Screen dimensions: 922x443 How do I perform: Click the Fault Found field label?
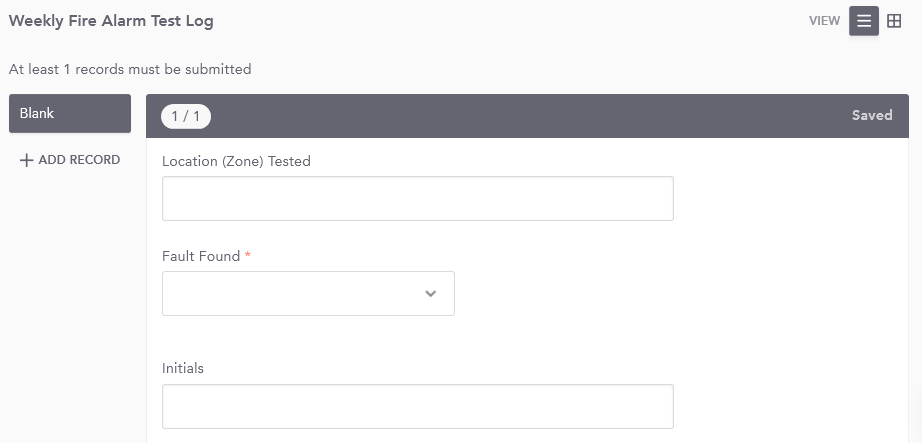(x=201, y=256)
